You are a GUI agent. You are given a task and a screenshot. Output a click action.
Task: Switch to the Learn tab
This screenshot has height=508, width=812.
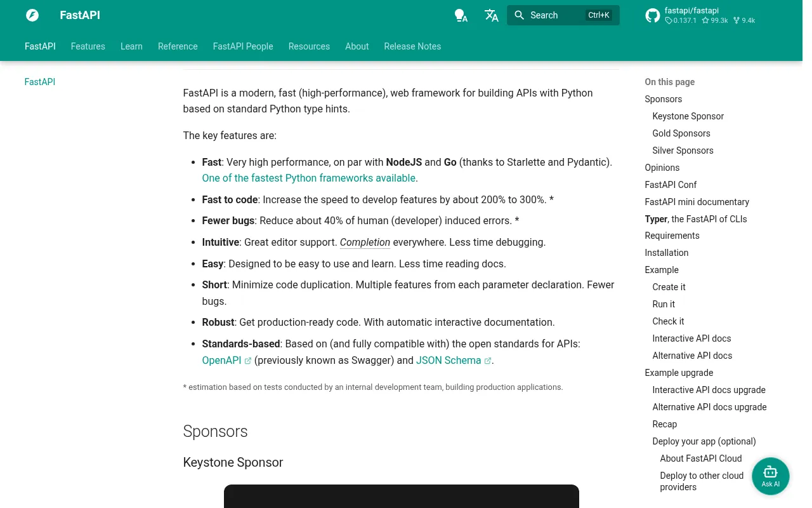[x=131, y=46]
